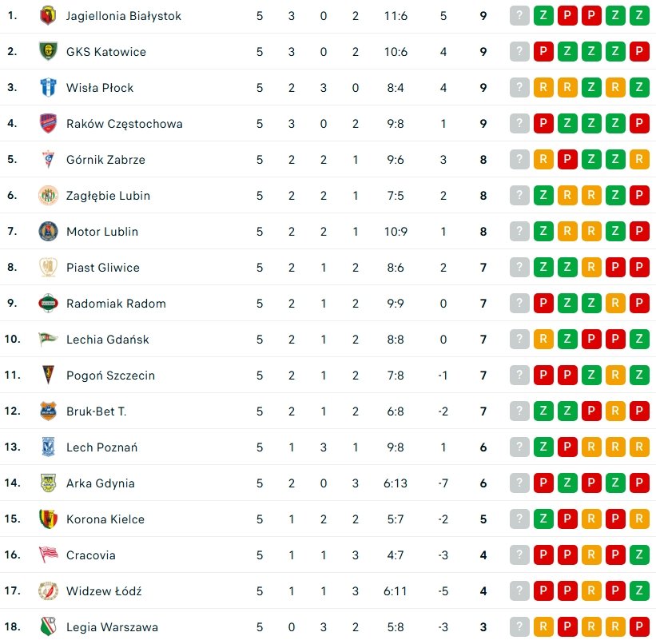Select the Arka Gdynia team name
Viewport: 656px width, 644px height.
tap(100, 483)
